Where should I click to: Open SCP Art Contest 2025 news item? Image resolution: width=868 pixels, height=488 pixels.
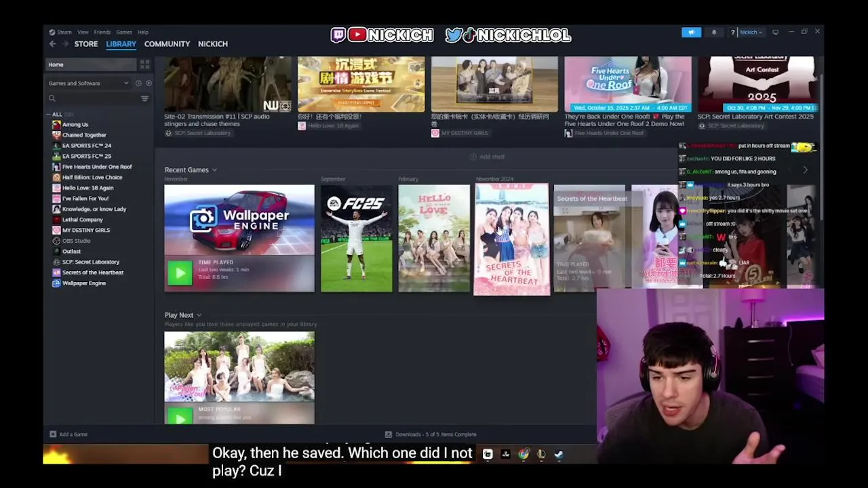(755, 117)
